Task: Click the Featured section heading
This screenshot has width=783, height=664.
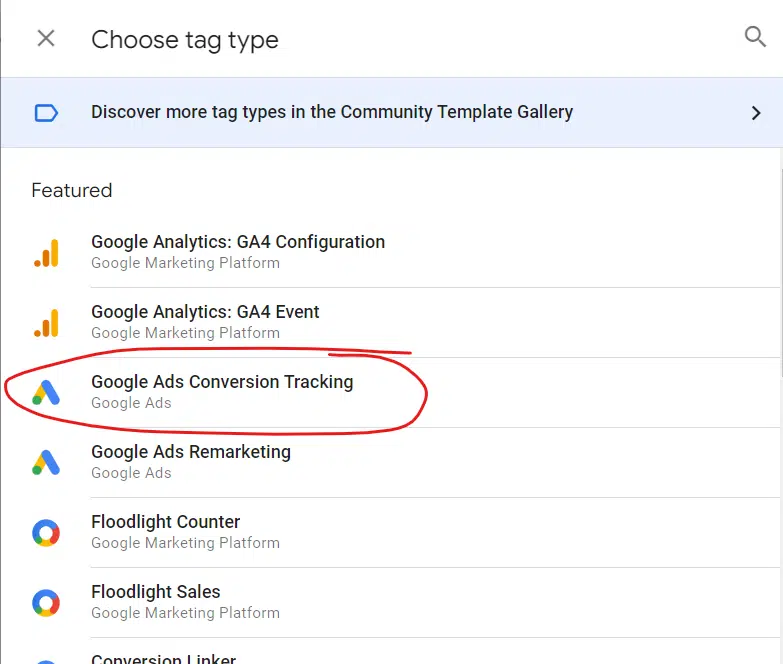Action: pos(71,190)
